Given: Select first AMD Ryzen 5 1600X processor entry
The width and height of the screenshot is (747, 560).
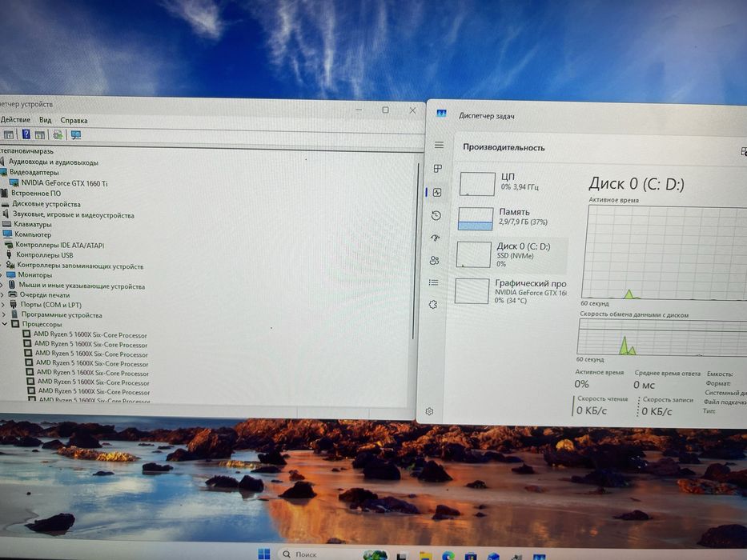Looking at the screenshot, I should tap(90, 334).
